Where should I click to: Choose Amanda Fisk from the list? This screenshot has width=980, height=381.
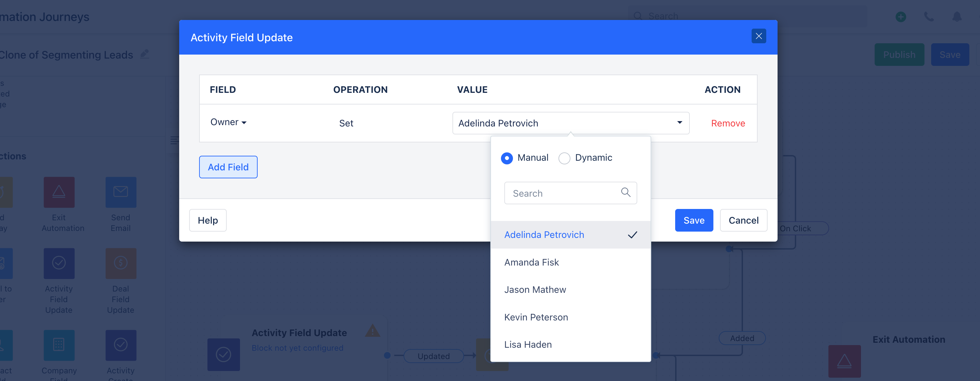pyautogui.click(x=571, y=262)
